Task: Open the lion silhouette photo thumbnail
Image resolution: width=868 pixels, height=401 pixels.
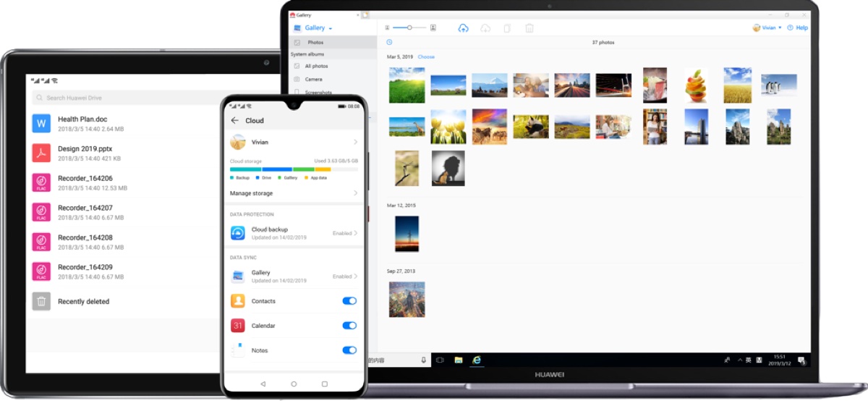Action: coord(448,169)
